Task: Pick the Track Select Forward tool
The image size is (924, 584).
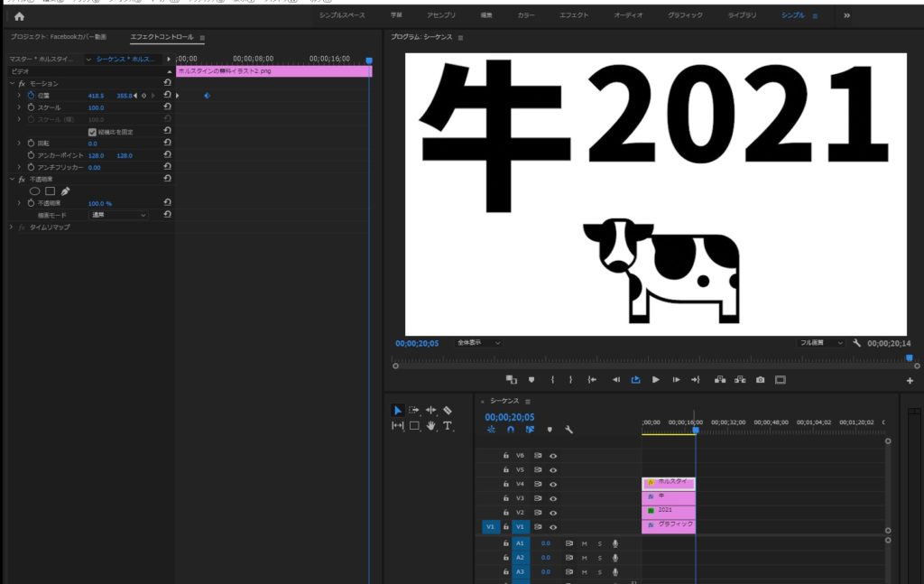Action: 414,410
